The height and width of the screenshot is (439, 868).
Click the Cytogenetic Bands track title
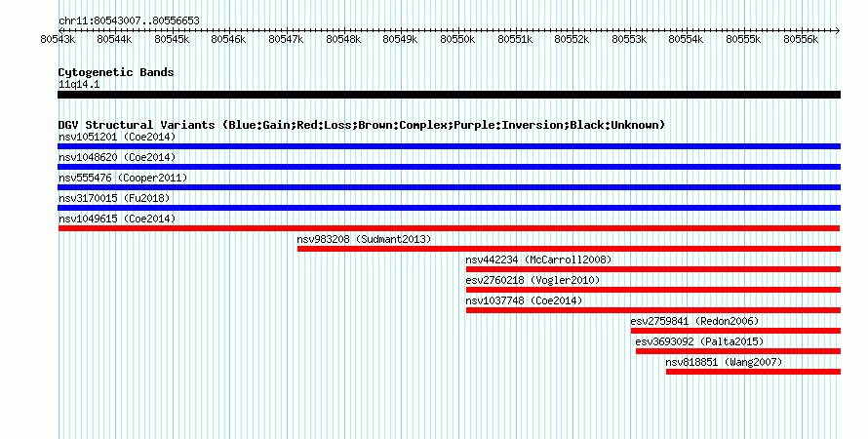click(x=116, y=72)
